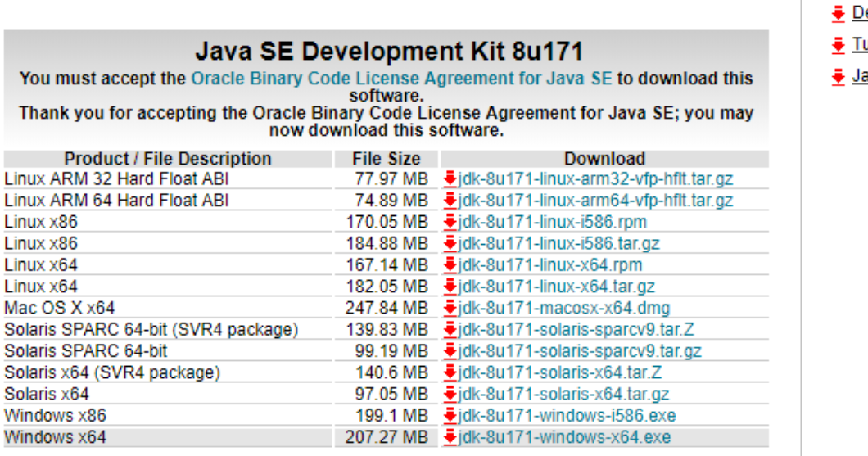This screenshot has height=456, width=868.
Task: Click the 97.05 MB file size
Action: 391,394
